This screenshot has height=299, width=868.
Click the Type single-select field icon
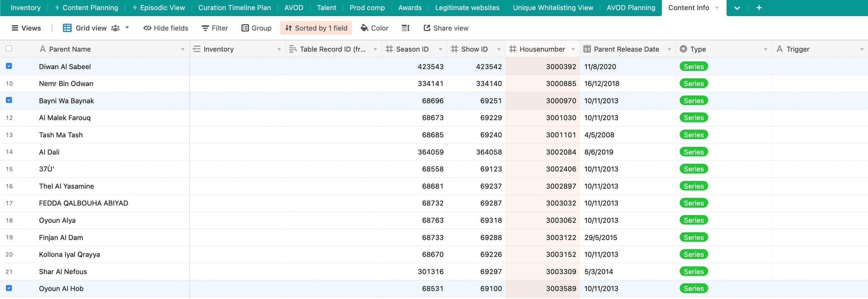coord(683,49)
